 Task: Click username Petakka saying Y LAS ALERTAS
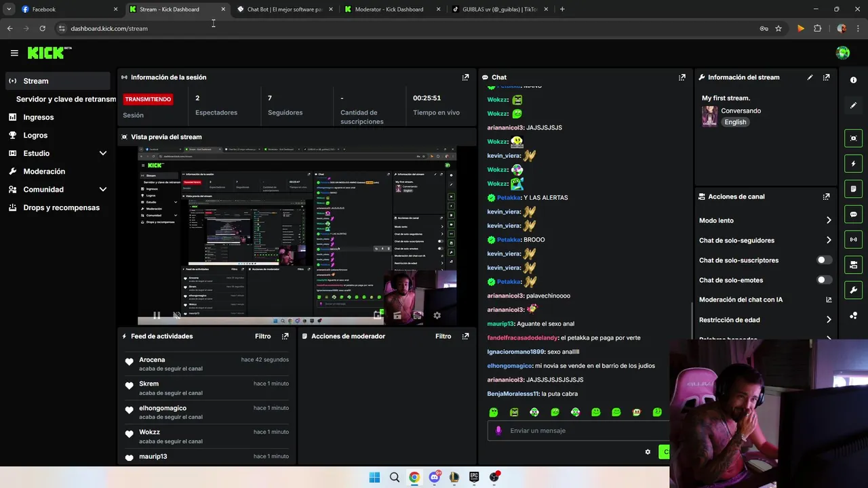coord(509,198)
